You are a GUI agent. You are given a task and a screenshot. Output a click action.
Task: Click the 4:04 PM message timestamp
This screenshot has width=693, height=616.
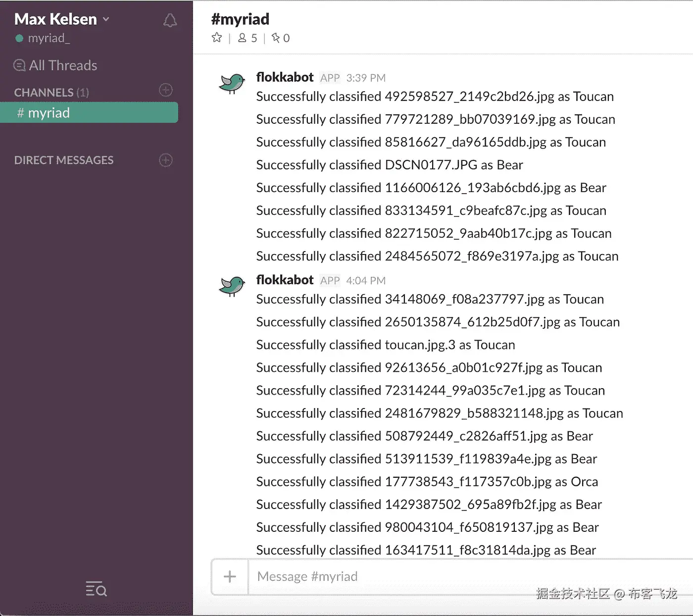[366, 281]
